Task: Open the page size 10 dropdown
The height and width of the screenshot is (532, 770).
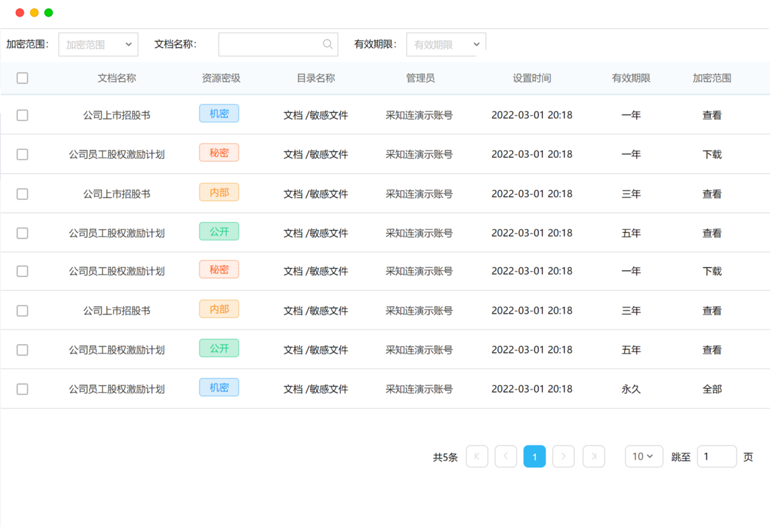Action: tap(644, 456)
